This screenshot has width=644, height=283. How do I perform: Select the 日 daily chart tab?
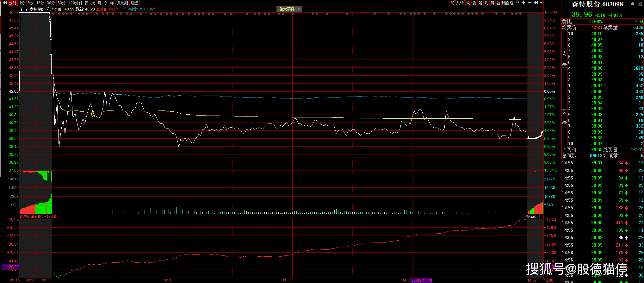(x=87, y=3)
